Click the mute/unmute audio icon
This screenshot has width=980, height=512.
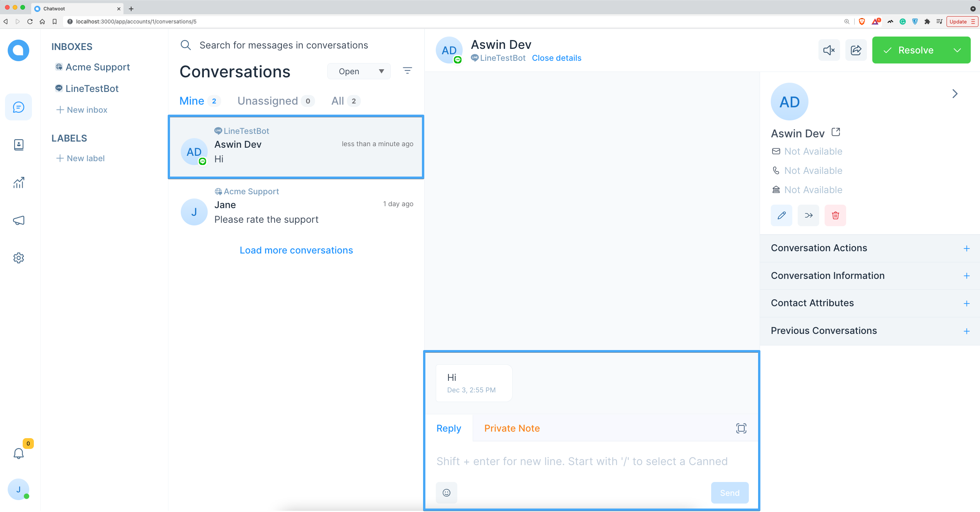click(829, 50)
